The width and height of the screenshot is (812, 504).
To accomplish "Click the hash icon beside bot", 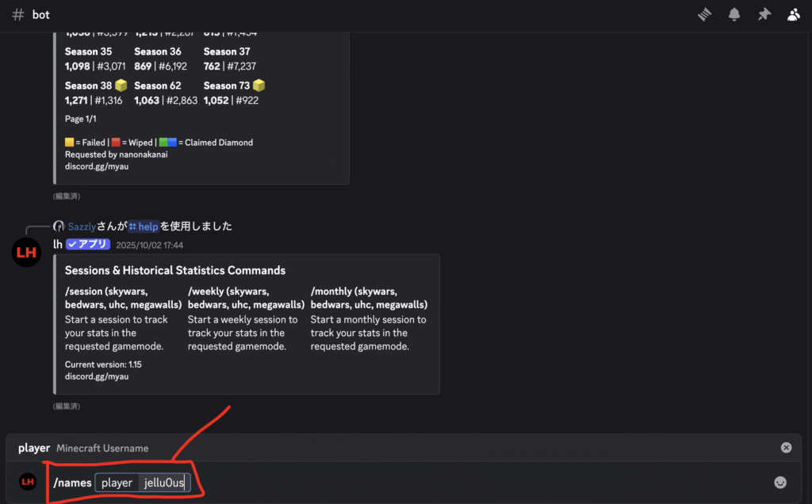I will (18, 15).
